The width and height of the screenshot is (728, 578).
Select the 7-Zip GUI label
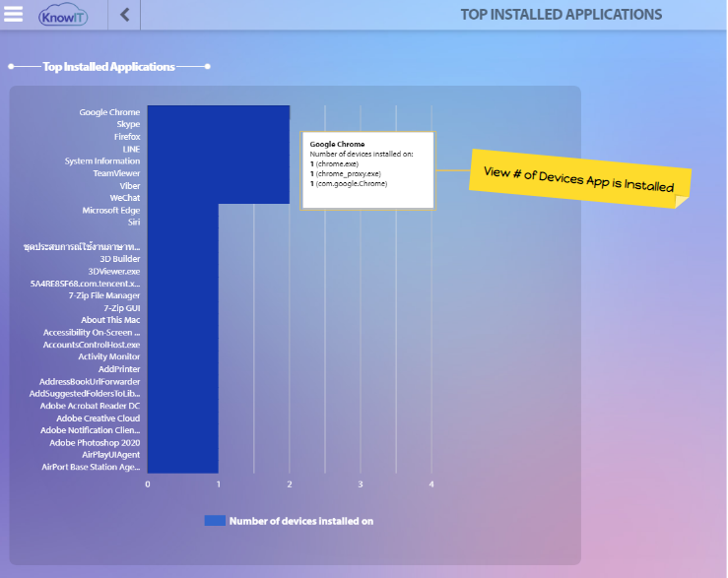click(122, 308)
